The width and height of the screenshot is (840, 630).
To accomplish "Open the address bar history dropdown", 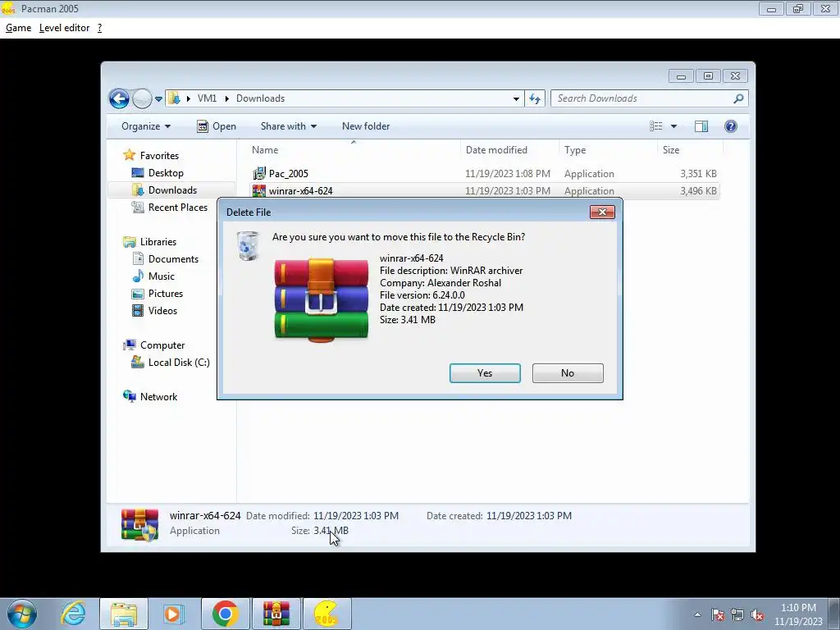I will pos(516,98).
